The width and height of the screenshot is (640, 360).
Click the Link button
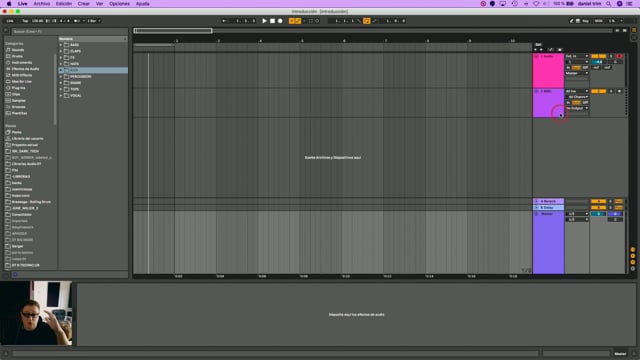10,21
